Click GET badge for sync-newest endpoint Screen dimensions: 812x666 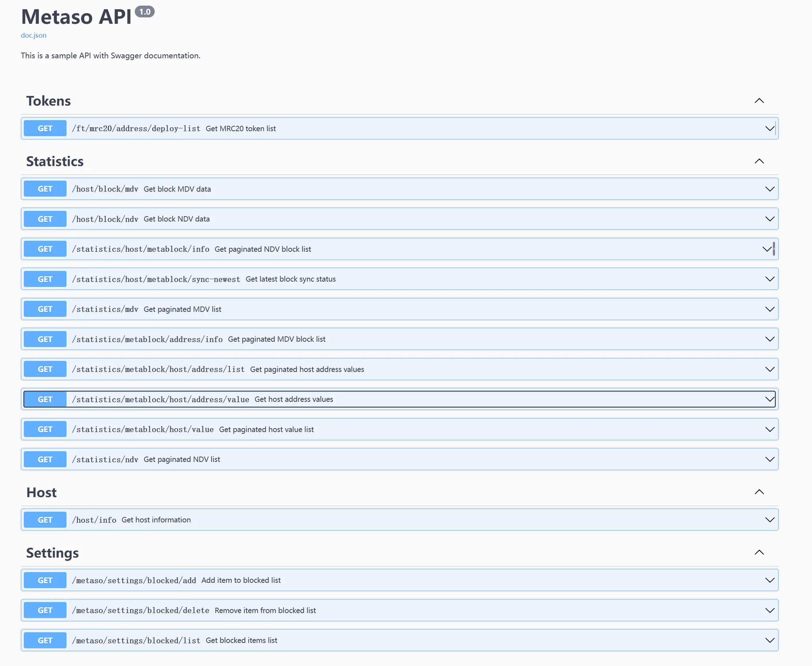[45, 279]
